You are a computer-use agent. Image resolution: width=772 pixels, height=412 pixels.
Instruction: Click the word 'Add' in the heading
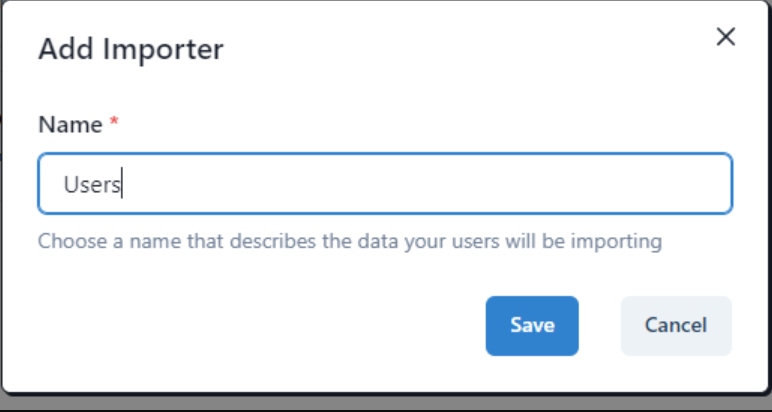click(61, 48)
